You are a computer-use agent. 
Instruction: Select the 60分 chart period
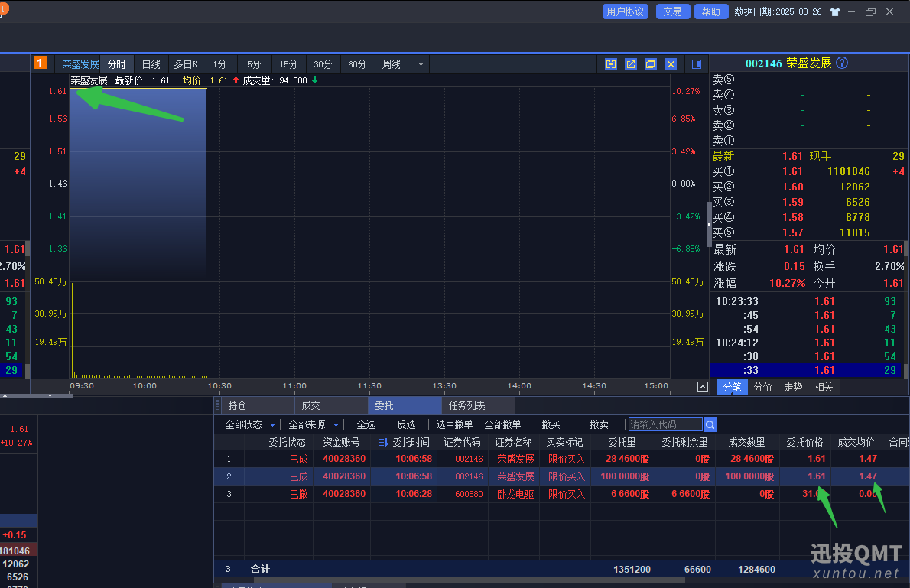357,64
